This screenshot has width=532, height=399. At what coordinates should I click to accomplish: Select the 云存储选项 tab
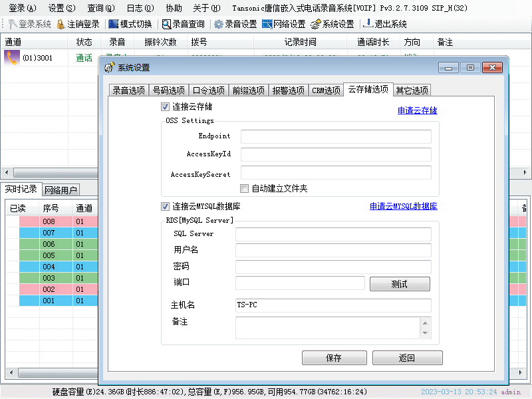point(368,90)
